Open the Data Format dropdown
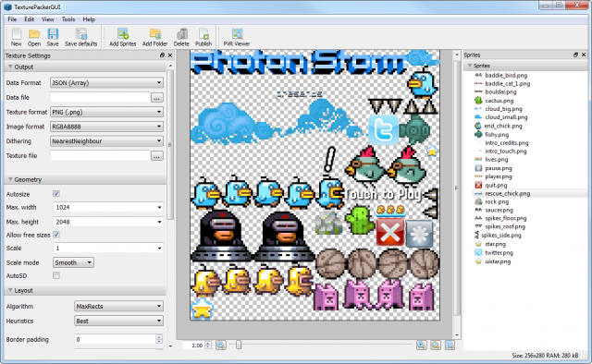 [x=106, y=82]
